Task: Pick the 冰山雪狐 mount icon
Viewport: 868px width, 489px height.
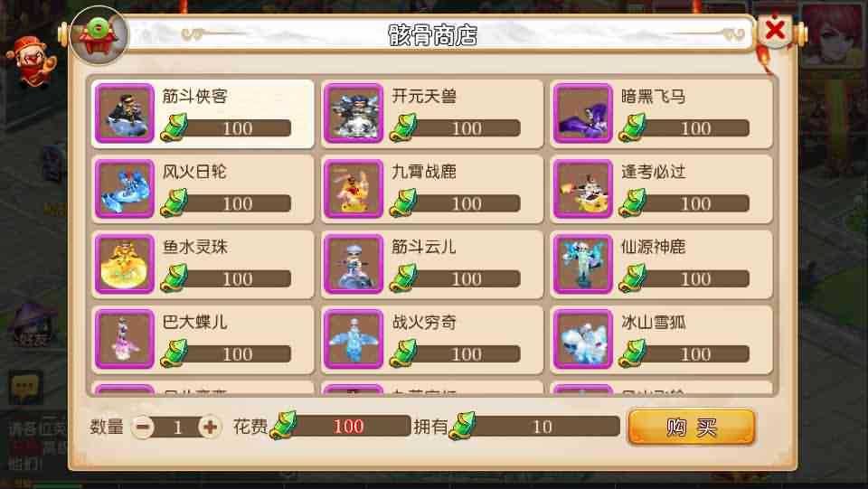Action: click(x=582, y=339)
